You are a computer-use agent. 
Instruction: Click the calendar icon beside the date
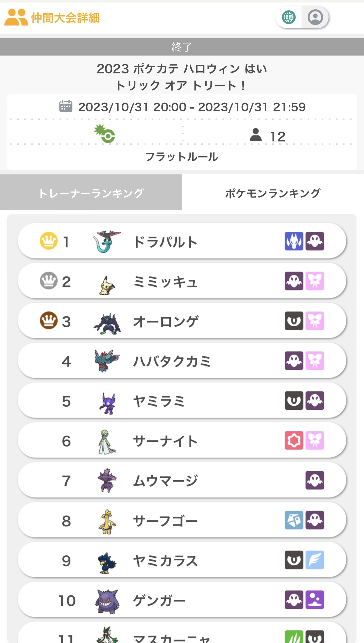click(66, 106)
